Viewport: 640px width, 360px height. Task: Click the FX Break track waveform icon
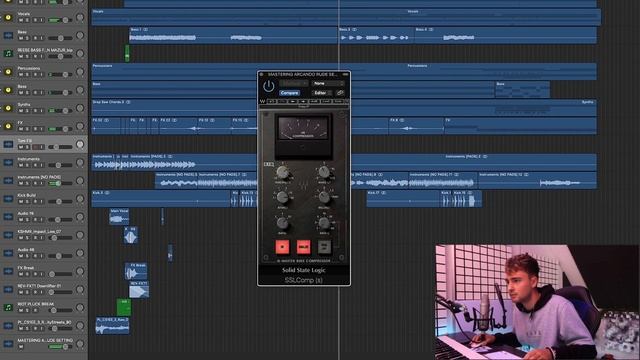pyautogui.click(x=8, y=271)
